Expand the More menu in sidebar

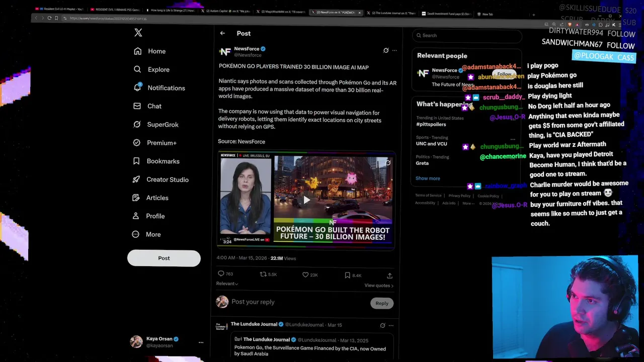146,234
